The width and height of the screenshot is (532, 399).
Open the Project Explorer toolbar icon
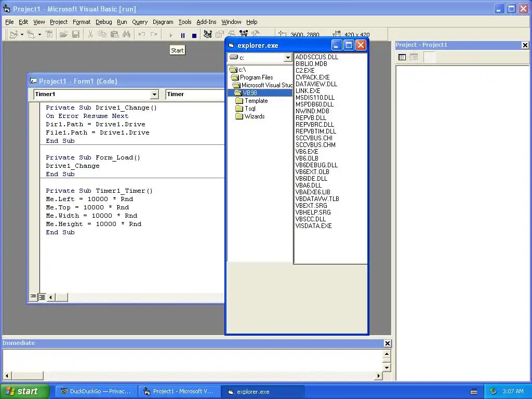[208, 34]
